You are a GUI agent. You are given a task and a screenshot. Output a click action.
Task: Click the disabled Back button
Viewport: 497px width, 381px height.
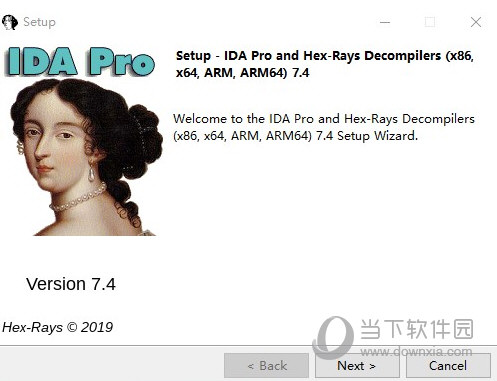(x=266, y=366)
